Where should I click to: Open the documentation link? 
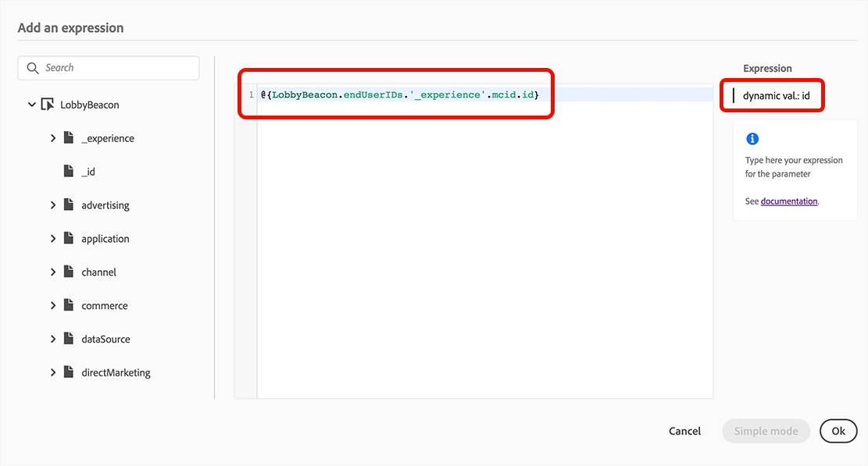coord(789,201)
